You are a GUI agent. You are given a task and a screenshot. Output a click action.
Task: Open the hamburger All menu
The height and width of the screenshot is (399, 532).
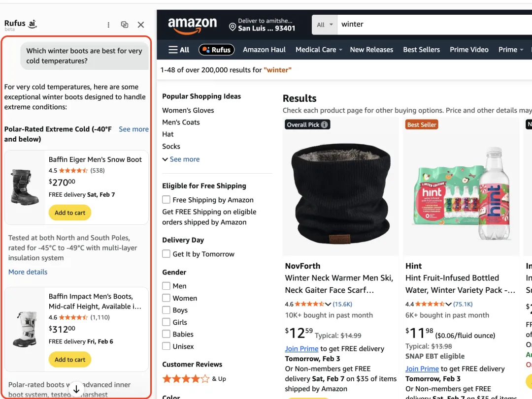click(x=179, y=50)
